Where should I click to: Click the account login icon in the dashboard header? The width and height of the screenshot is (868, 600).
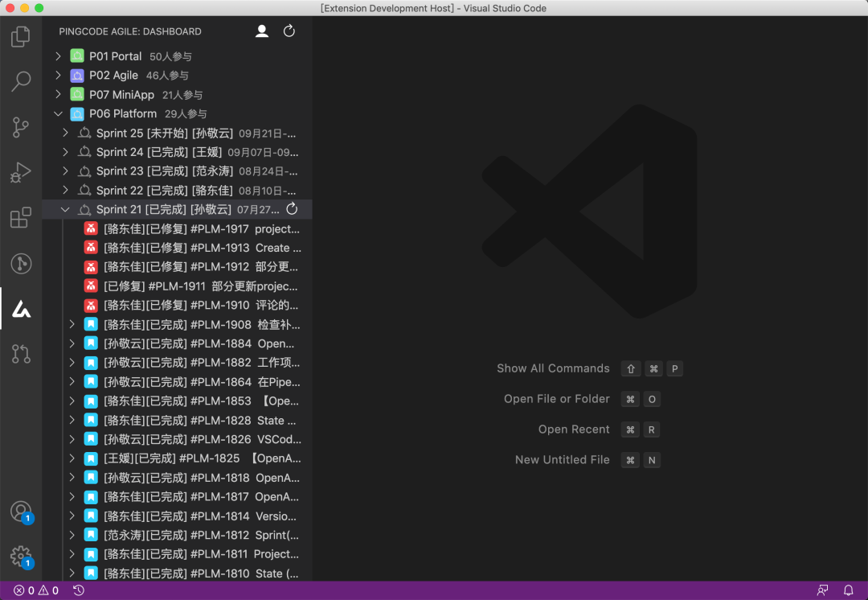click(261, 31)
